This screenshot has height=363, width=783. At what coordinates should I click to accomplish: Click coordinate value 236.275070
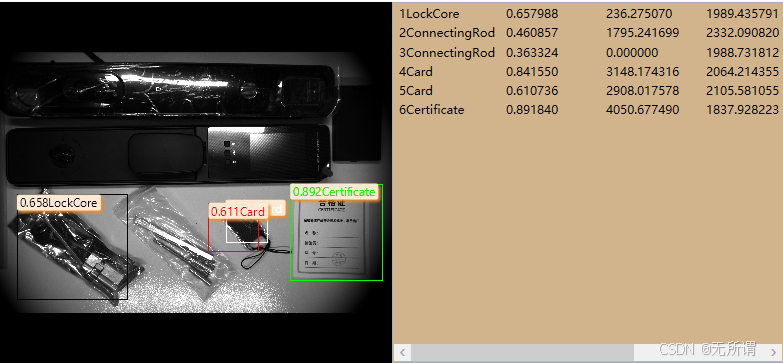tap(639, 14)
